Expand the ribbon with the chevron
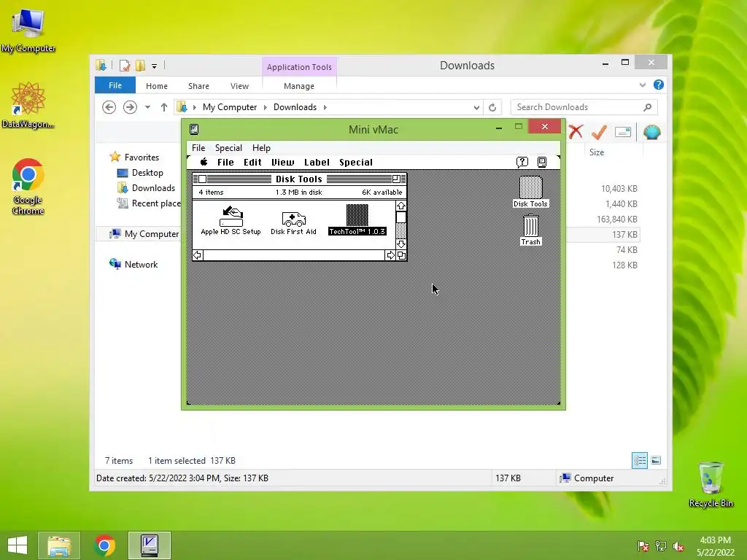This screenshot has width=747, height=560. [643, 85]
